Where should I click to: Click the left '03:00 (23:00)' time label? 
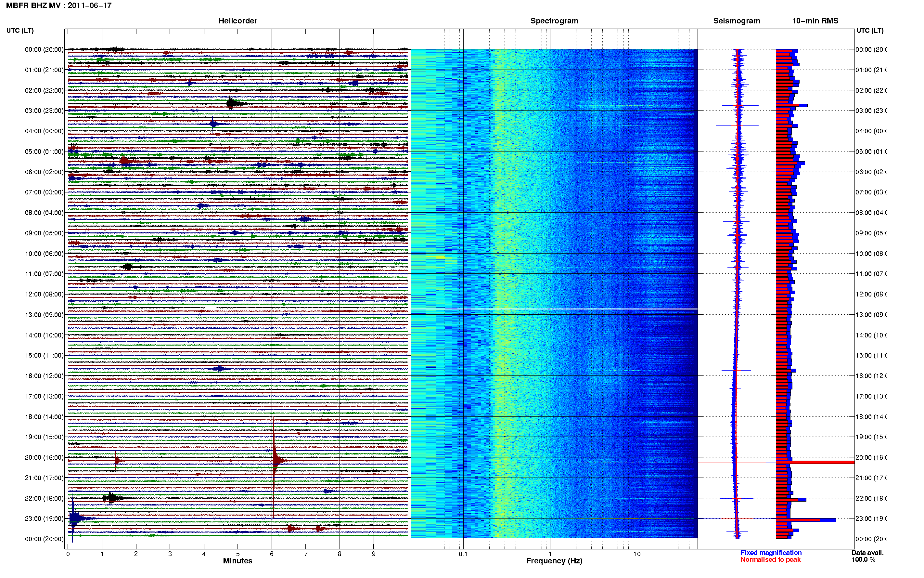point(44,111)
